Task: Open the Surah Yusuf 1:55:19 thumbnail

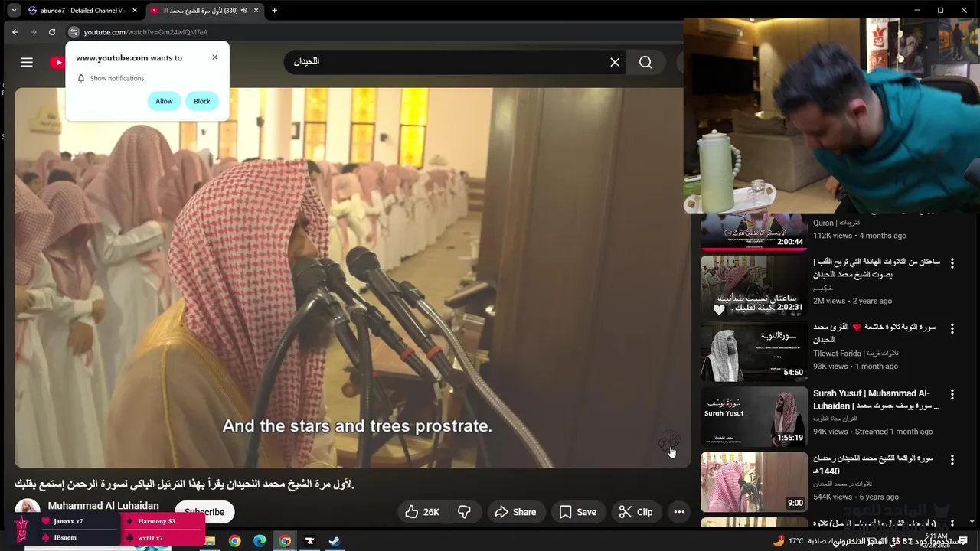Action: tap(754, 418)
